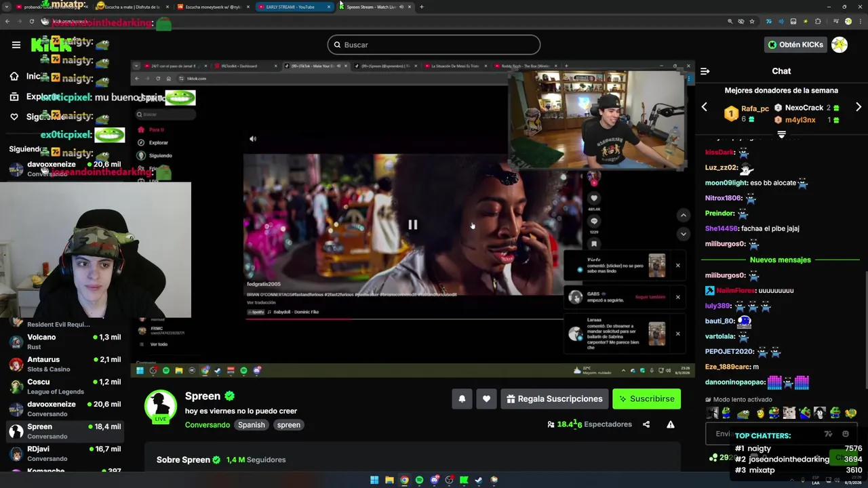Open the chat translate icon
Image resolution: width=868 pixels, height=488 pixels.
pyautogui.click(x=828, y=434)
